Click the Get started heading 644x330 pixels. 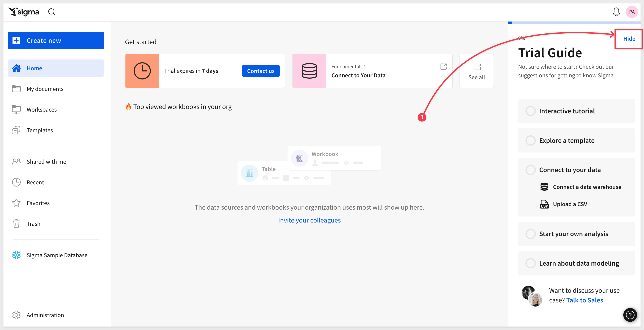point(141,42)
